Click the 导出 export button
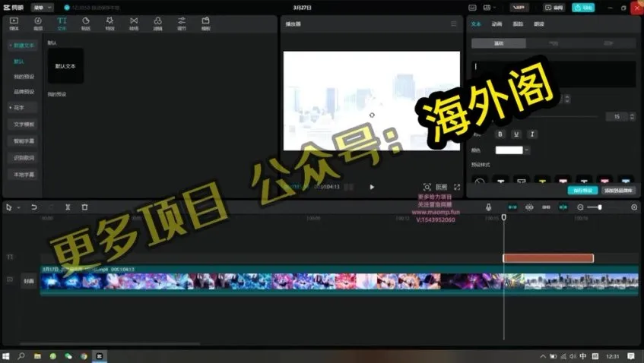 [x=583, y=7]
